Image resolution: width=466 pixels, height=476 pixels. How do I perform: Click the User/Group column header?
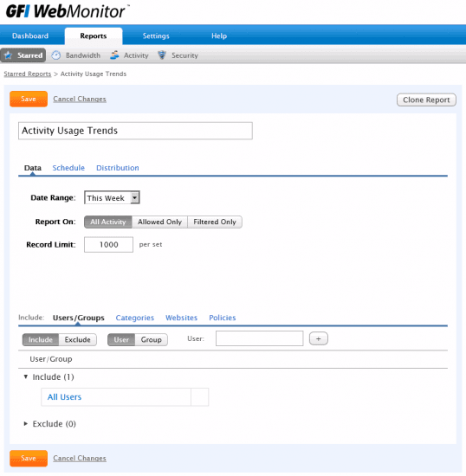(x=51, y=359)
